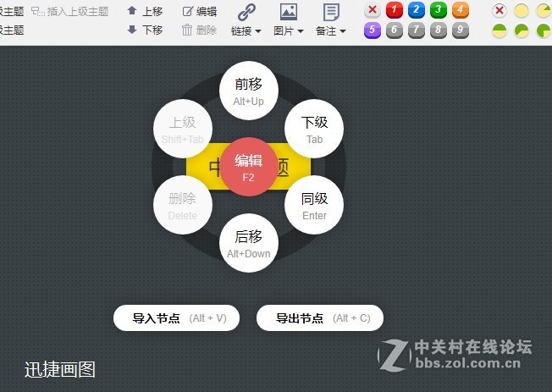Choose 上级 Shift+Tab in radial menu
The width and height of the screenshot is (552, 392).
pos(183,129)
